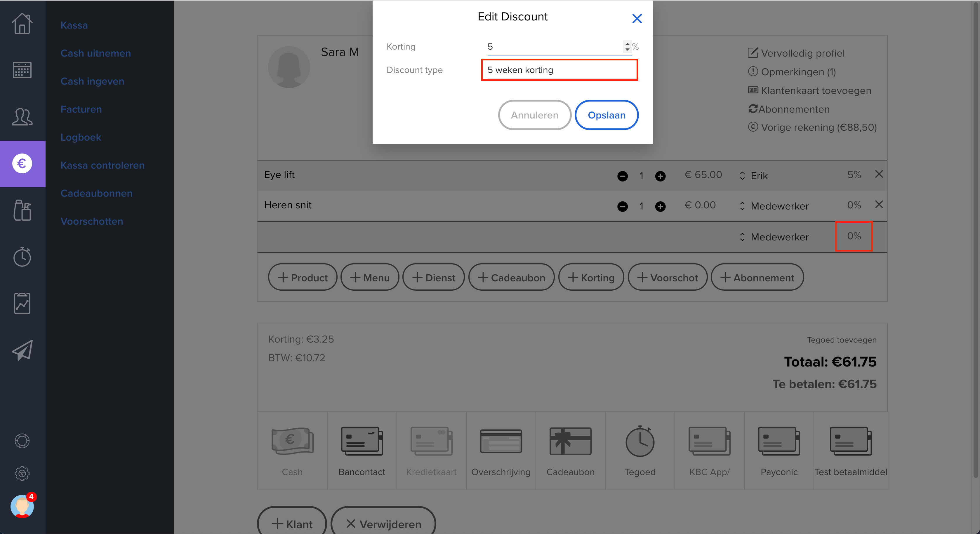Add a Cadeaubon to the bill
The width and height of the screenshot is (980, 534).
(x=511, y=278)
